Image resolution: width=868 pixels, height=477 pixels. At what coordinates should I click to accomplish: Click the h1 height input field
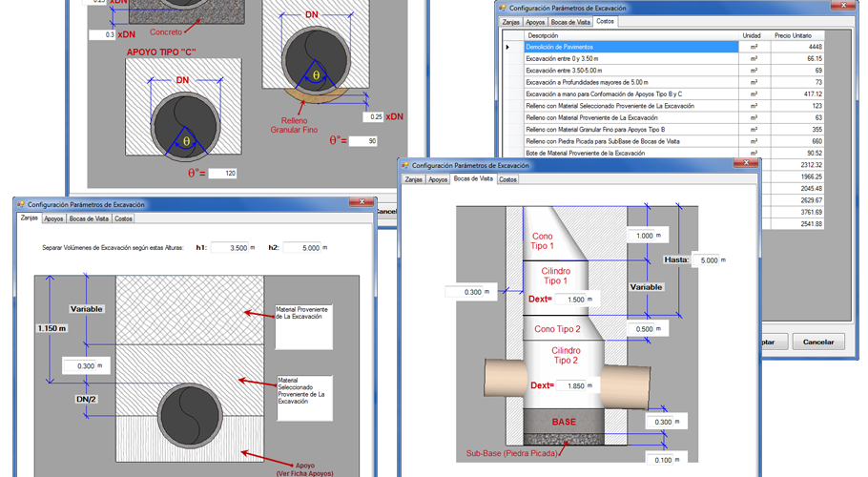230,248
